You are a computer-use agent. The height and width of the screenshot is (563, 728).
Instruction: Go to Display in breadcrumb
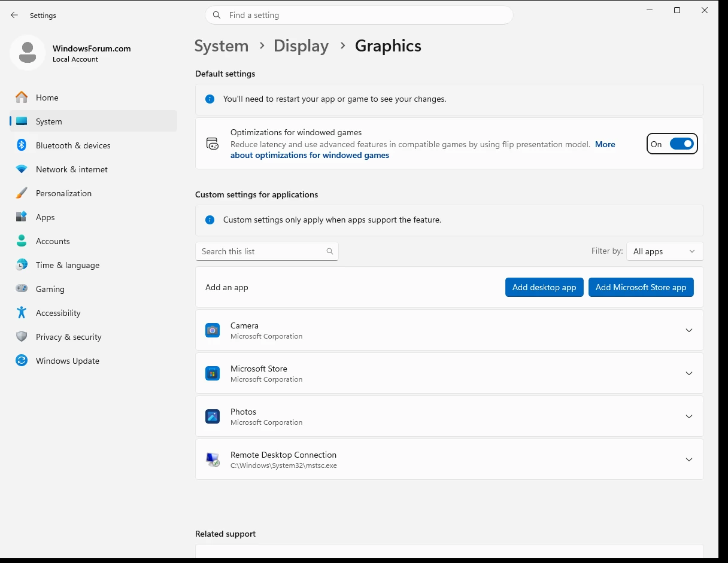pyautogui.click(x=301, y=46)
